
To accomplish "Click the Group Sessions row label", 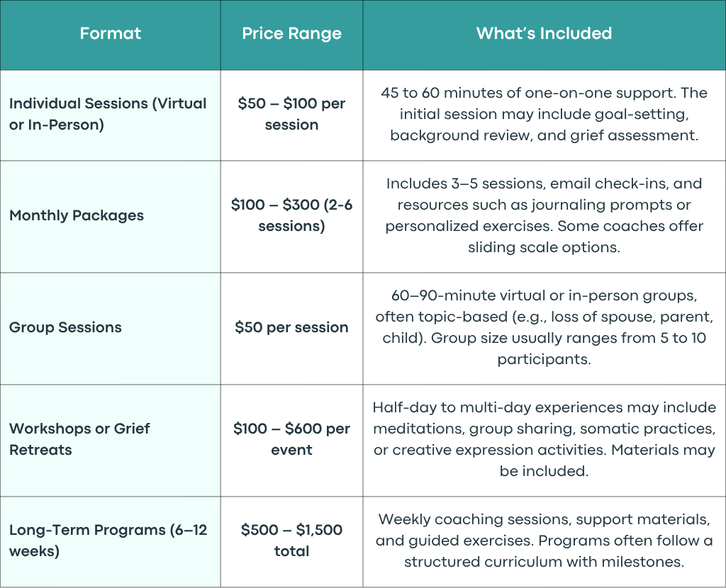I will point(65,327).
